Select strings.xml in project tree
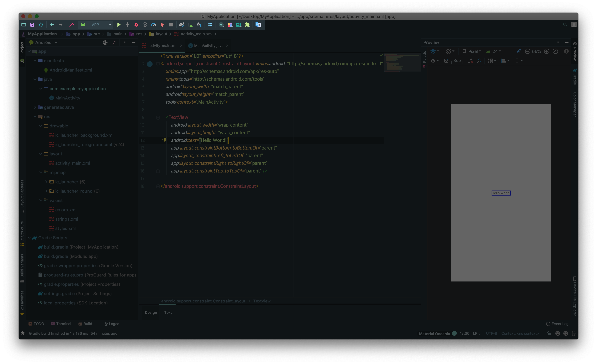The width and height of the screenshot is (597, 364). click(x=66, y=219)
